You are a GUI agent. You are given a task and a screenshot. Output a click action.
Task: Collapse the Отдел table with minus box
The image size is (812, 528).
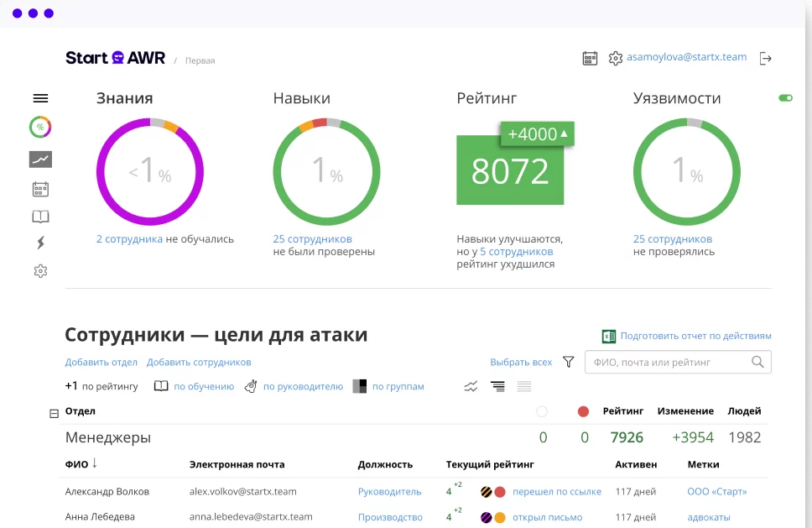[54, 414]
